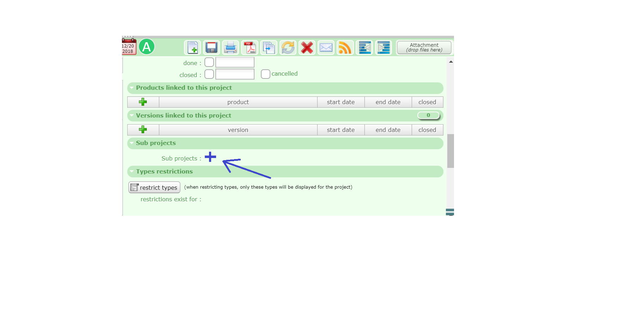
Task: Send the project details by email
Action: [326, 48]
